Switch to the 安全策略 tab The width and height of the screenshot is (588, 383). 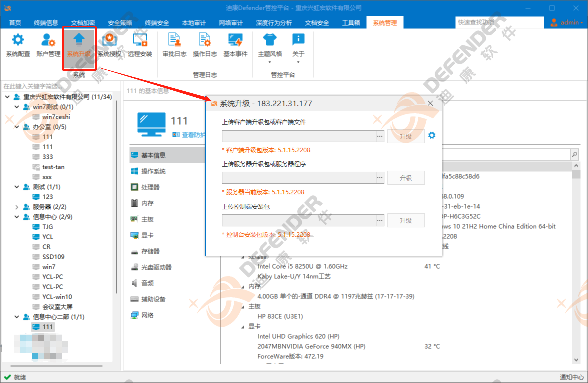120,23
